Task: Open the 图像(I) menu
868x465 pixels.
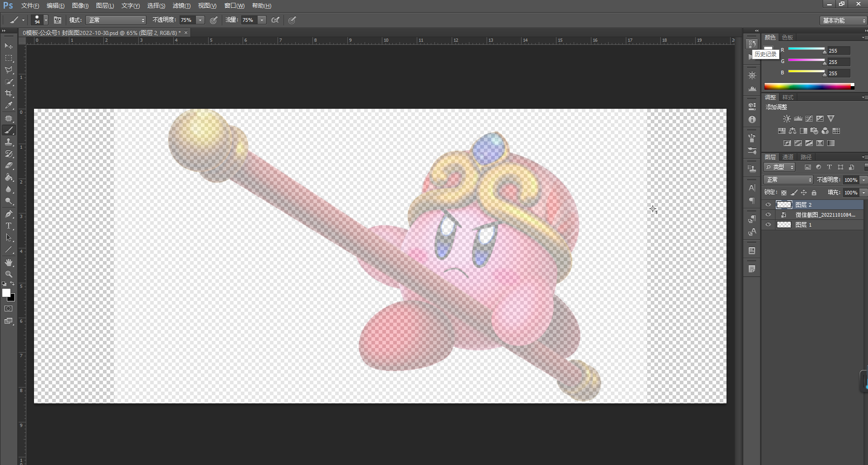Action: (x=80, y=6)
